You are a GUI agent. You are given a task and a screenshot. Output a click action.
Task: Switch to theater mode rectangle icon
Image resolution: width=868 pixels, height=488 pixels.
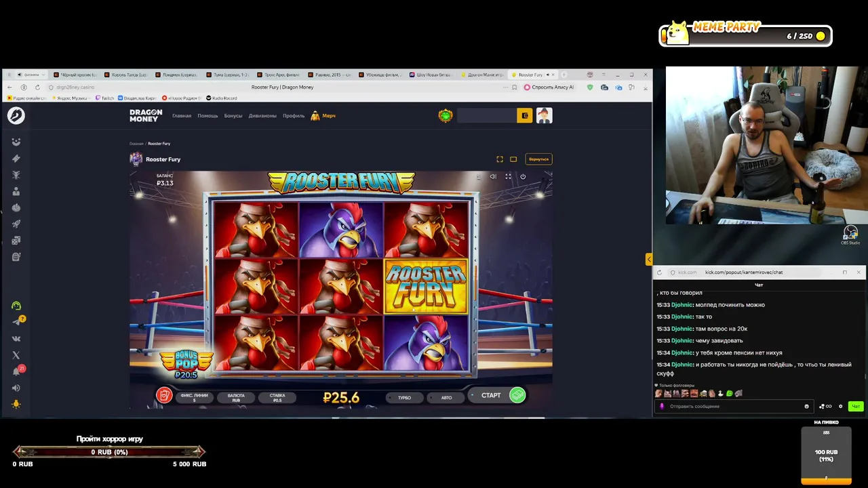(x=513, y=159)
